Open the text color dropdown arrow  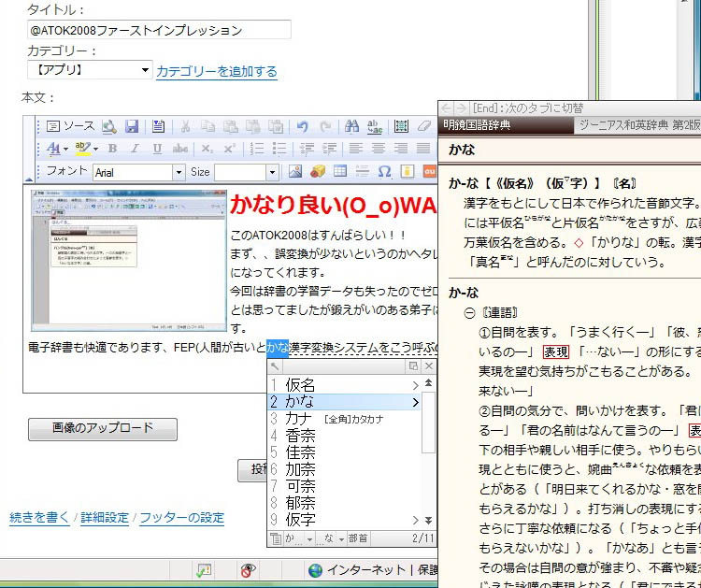point(65,149)
